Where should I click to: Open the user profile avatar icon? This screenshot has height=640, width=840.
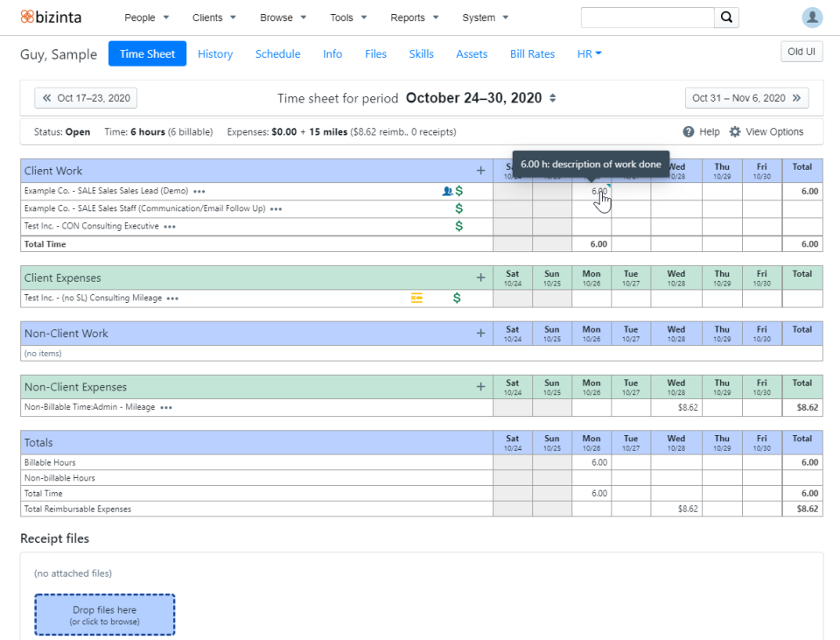click(x=811, y=17)
